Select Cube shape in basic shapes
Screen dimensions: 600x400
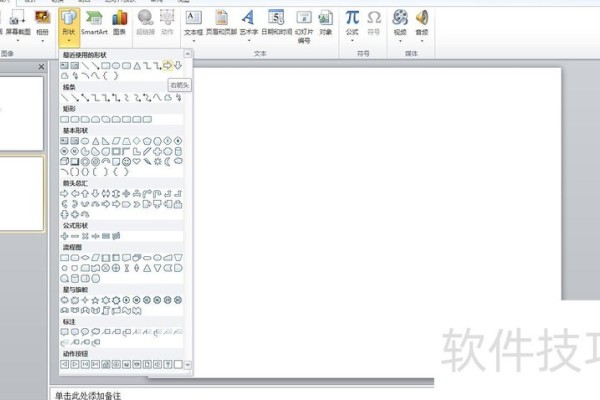pyautogui.click(x=64, y=162)
